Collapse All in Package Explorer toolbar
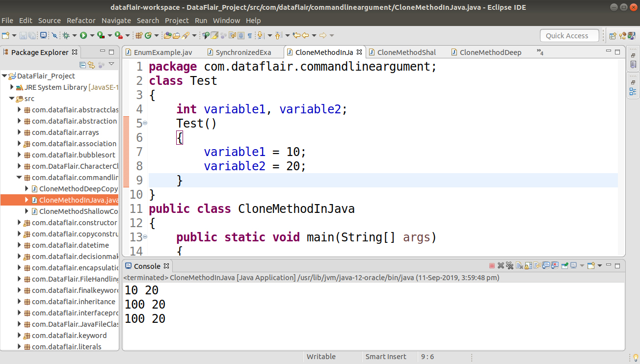The height and width of the screenshot is (364, 640). point(82,64)
